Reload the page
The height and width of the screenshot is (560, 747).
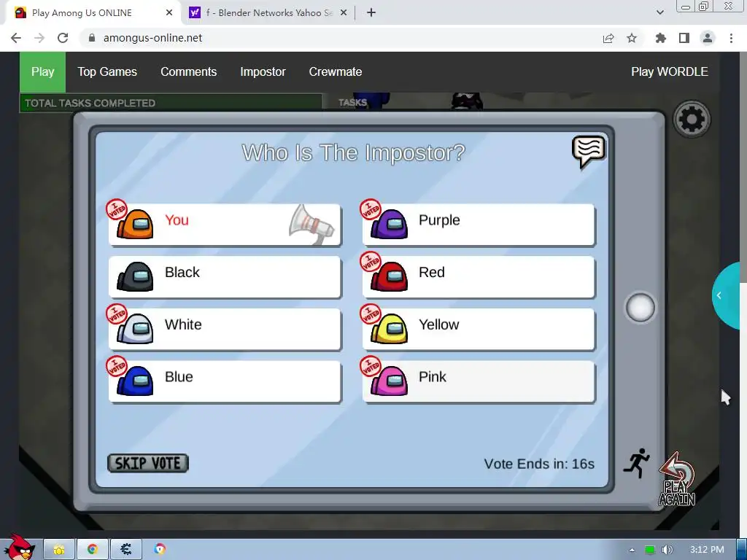pyautogui.click(x=63, y=38)
